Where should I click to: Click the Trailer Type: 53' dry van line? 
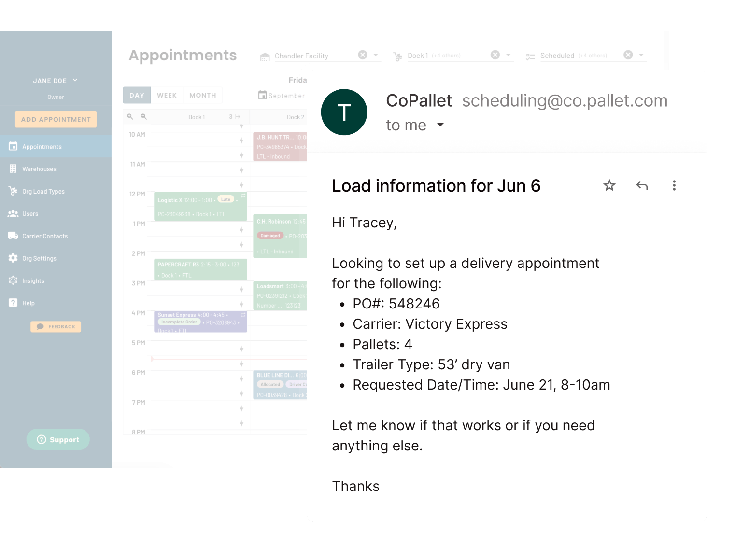(x=431, y=364)
